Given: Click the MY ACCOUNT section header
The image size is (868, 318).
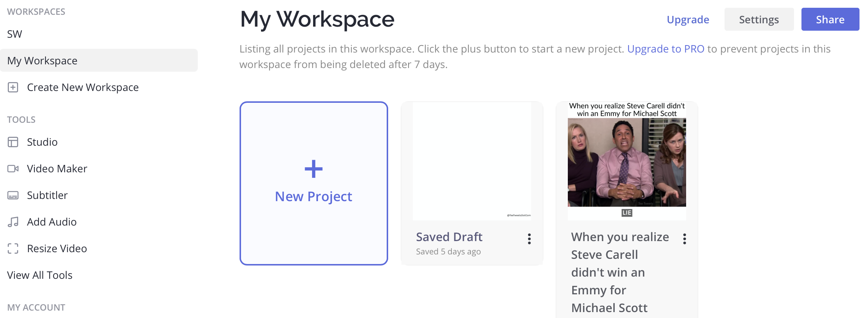Looking at the screenshot, I should click(36, 308).
